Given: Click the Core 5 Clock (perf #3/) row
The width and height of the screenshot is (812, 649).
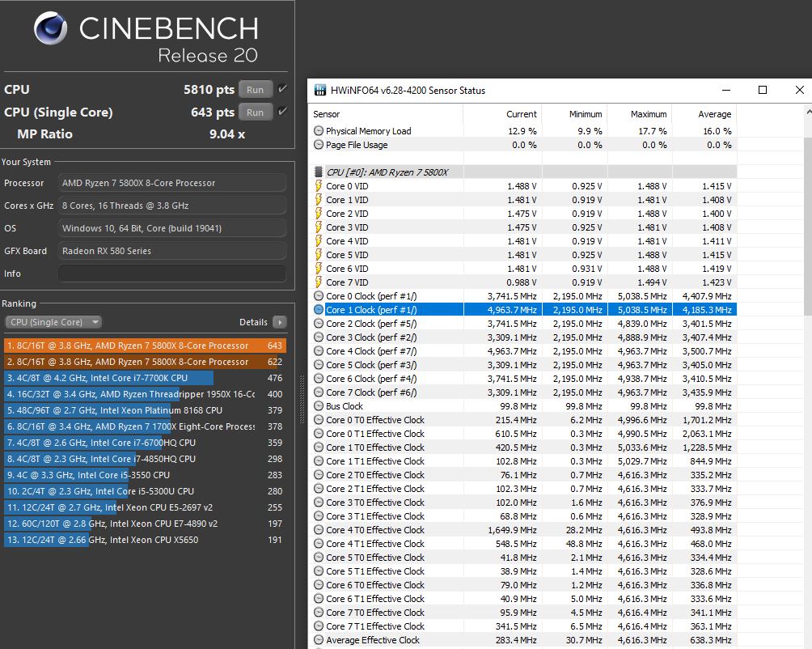Looking at the screenshot, I should pyautogui.click(x=523, y=365).
